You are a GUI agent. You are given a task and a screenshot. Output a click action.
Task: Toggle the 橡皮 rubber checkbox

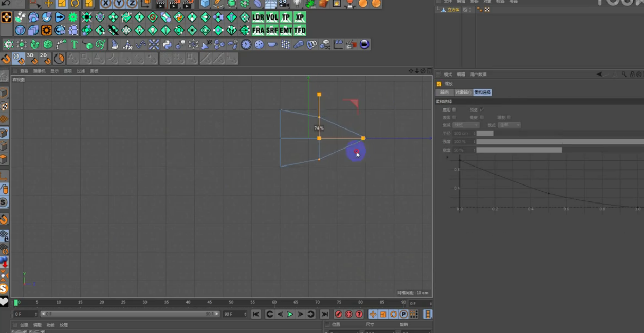(x=481, y=117)
